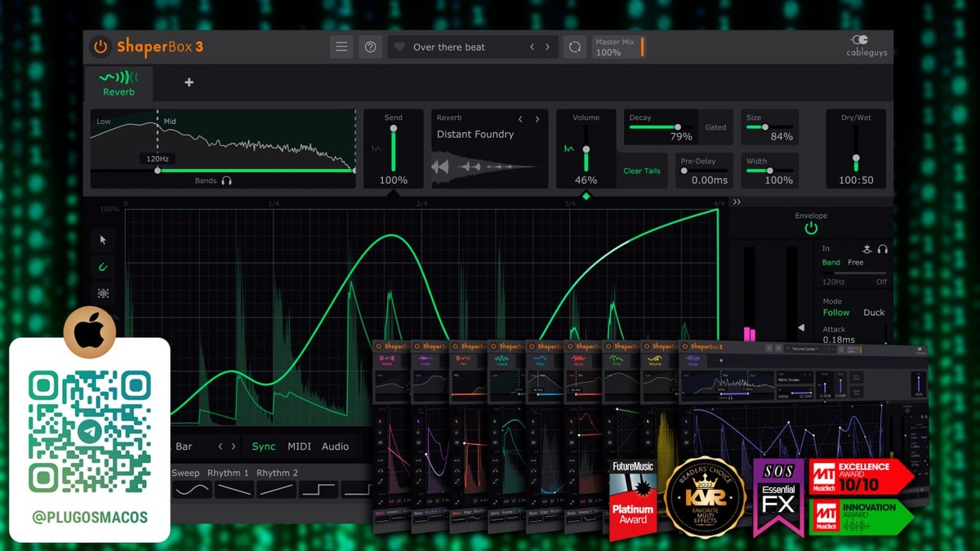Open Rhythm 1 wave presets
This screenshot has height=551, width=980.
[228, 473]
